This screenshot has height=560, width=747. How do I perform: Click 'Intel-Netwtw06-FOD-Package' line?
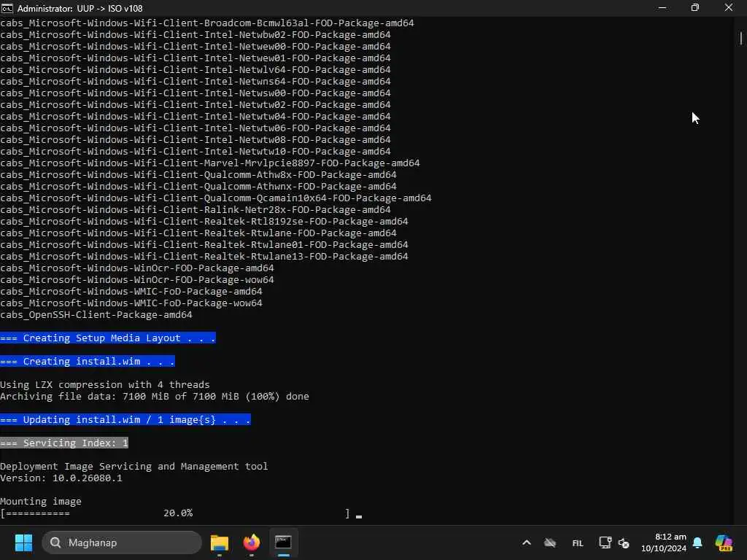196,128
